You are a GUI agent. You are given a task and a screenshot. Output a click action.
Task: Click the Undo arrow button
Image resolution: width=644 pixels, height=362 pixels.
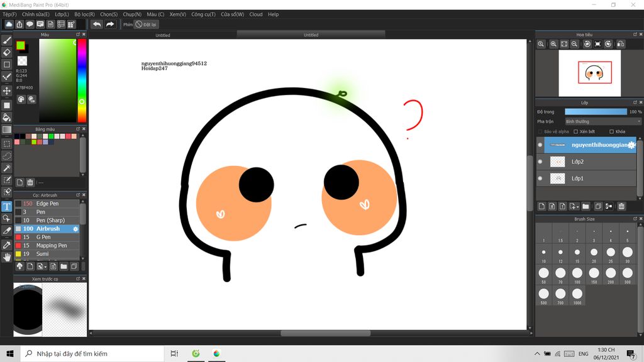(97, 25)
